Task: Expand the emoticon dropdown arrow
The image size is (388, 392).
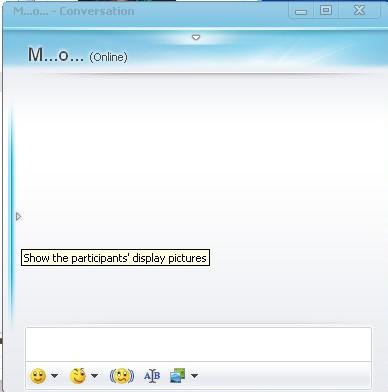Action: 54,376
